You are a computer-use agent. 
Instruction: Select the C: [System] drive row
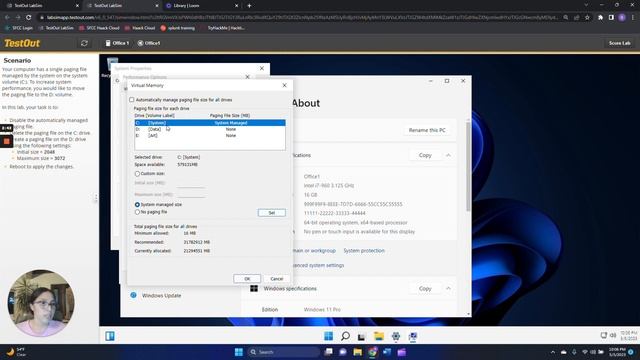coord(210,123)
